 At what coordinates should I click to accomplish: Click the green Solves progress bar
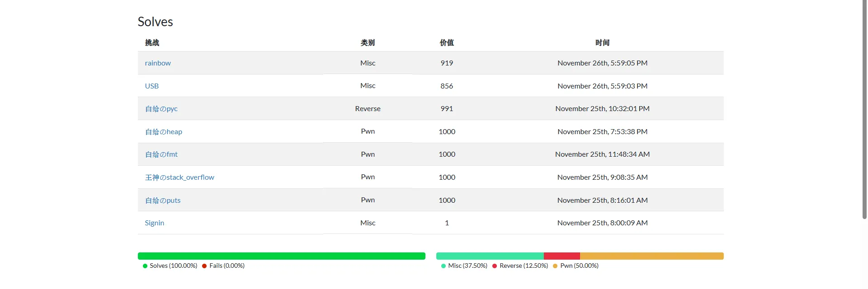[282, 256]
